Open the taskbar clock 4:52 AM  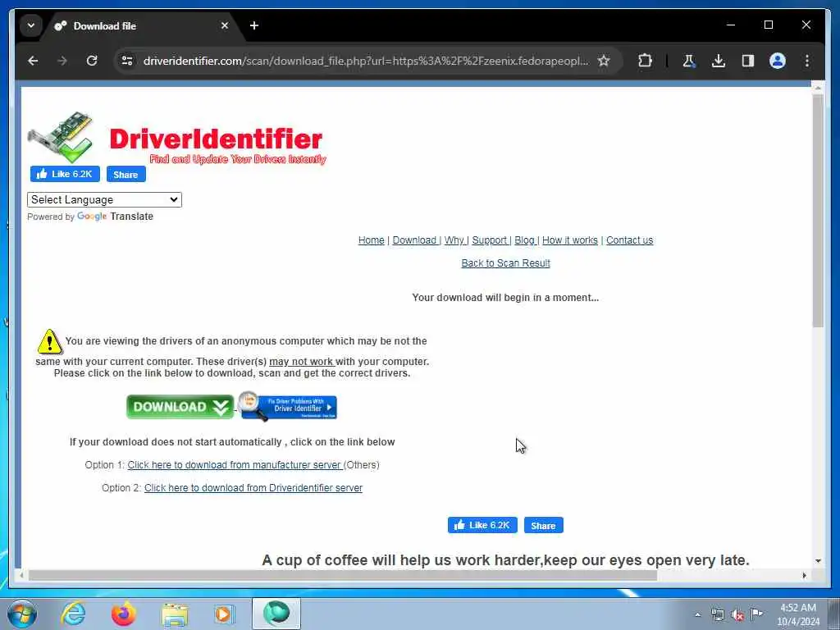coord(798,614)
